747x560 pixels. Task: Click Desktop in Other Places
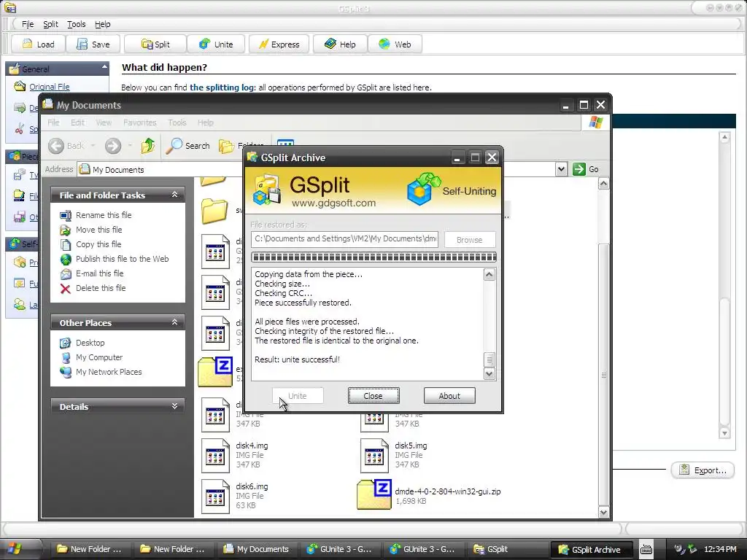click(x=90, y=343)
